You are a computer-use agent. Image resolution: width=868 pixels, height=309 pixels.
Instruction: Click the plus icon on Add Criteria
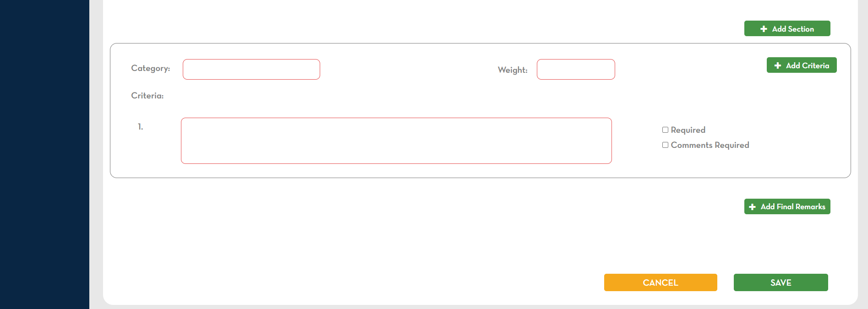778,65
